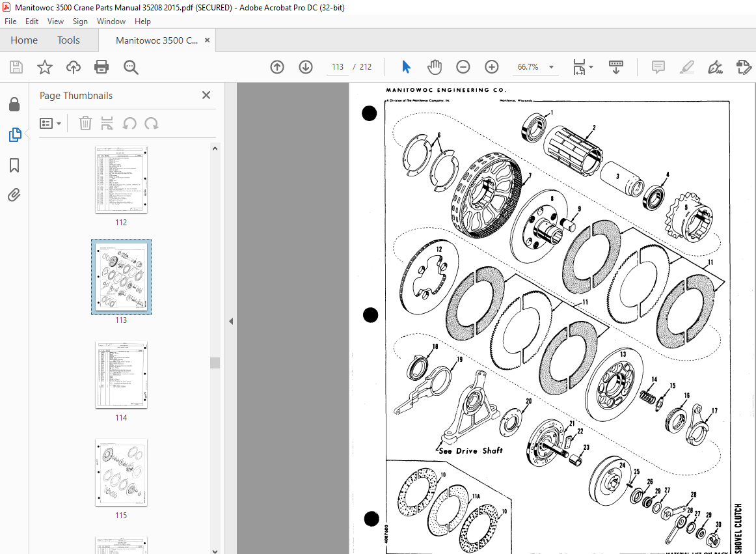This screenshot has height=554, width=756.
Task: Rotate page clockwise icon
Action: point(152,123)
